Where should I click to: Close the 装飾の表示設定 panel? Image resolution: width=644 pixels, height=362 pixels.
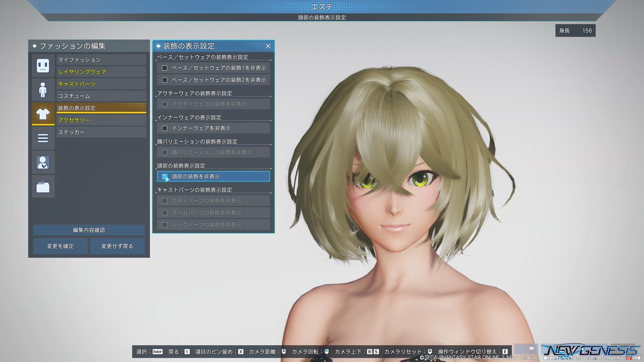pos(268,46)
